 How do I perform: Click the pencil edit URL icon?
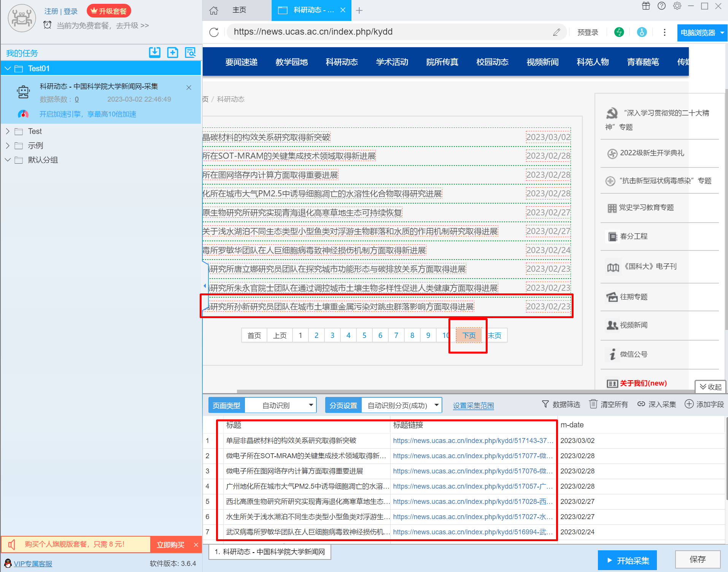point(556,32)
